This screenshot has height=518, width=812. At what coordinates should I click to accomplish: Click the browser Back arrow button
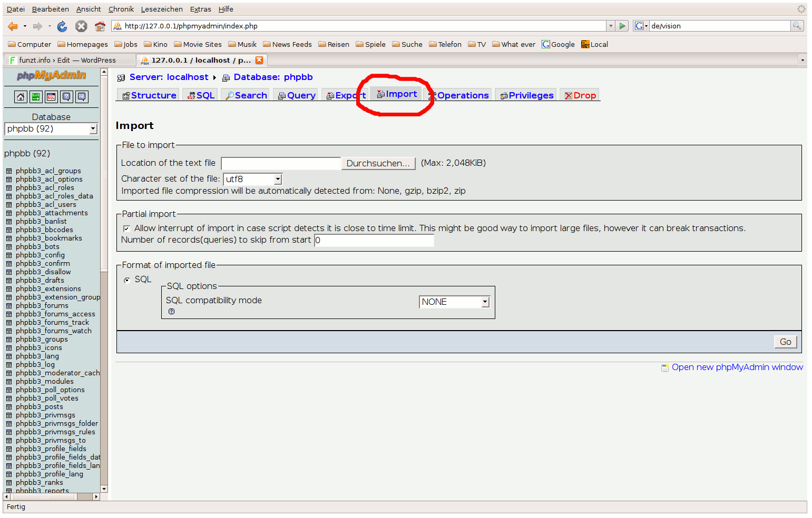(x=13, y=26)
